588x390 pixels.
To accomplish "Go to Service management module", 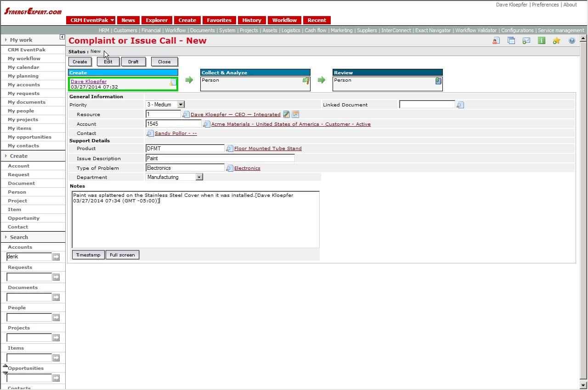I will (561, 30).
